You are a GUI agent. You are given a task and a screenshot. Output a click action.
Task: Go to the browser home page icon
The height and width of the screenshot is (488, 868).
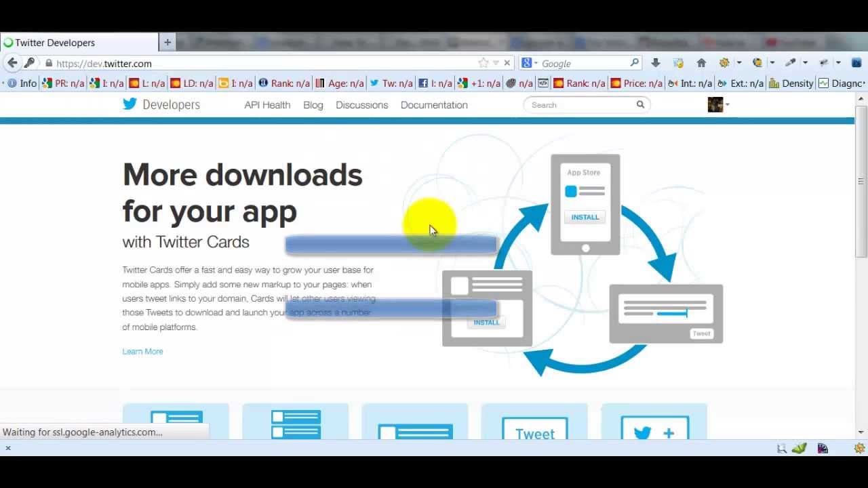tap(701, 63)
